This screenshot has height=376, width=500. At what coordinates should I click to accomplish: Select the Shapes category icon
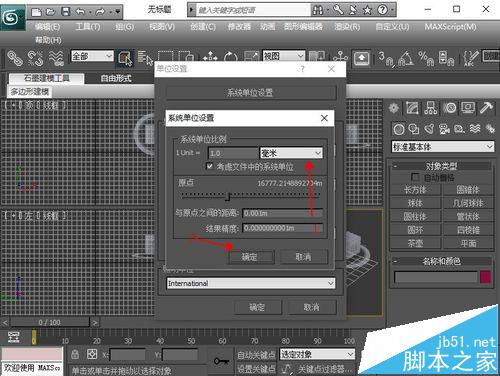tap(414, 129)
